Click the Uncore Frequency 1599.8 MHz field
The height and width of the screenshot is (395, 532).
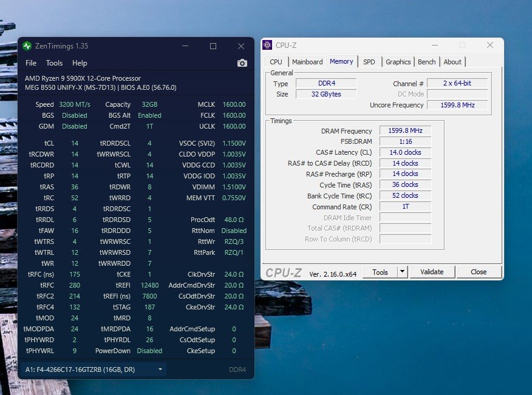click(457, 105)
